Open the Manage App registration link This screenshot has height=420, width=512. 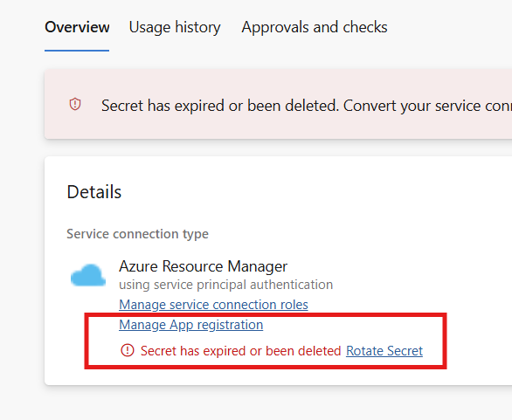tap(191, 325)
